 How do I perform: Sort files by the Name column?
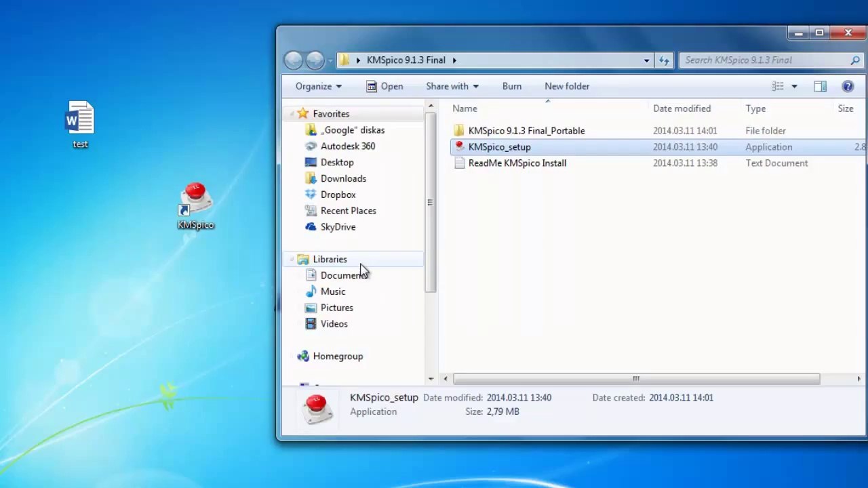tap(465, 108)
